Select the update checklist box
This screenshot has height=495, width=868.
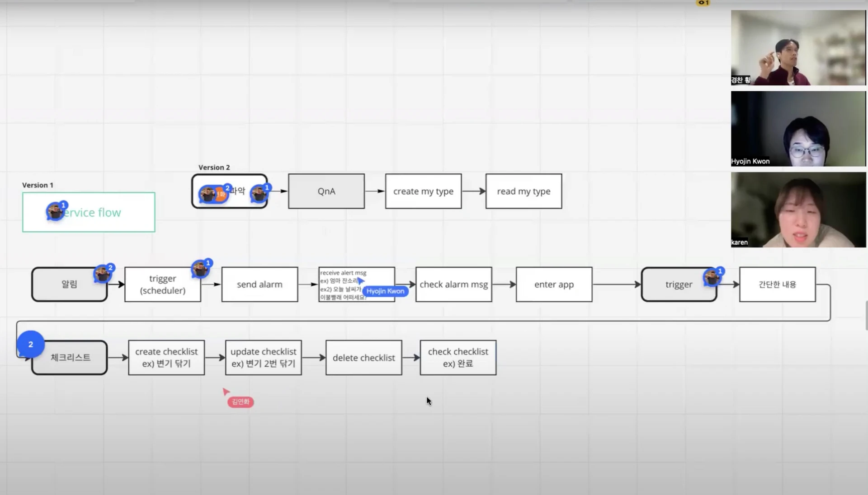point(263,357)
